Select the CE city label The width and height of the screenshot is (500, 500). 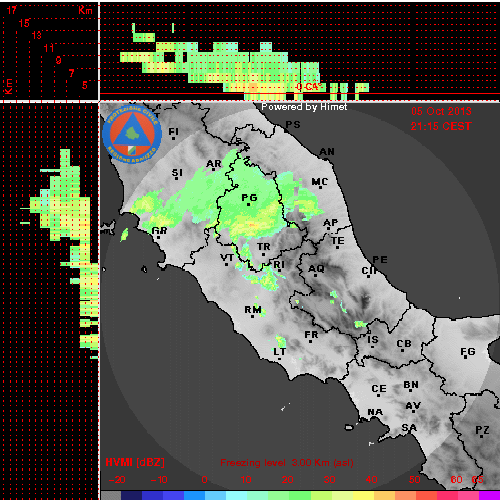[x=379, y=389]
